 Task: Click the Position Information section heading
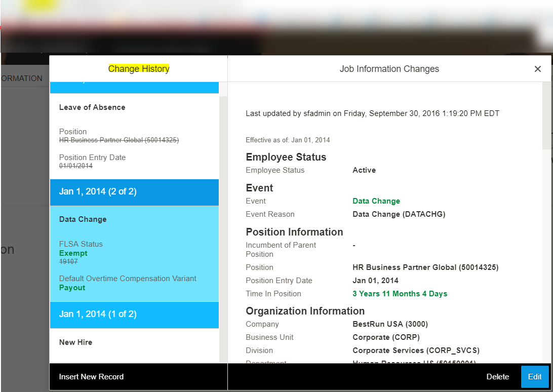click(295, 232)
